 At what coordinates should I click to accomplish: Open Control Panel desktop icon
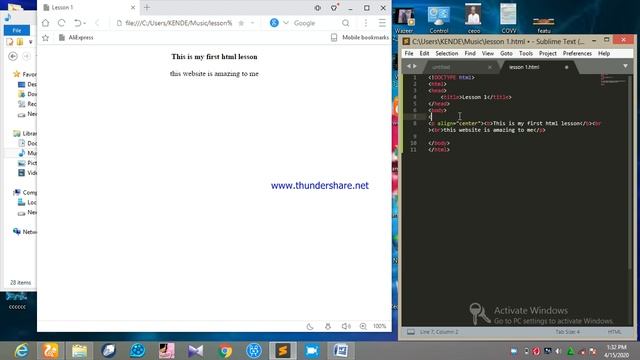(x=439, y=19)
